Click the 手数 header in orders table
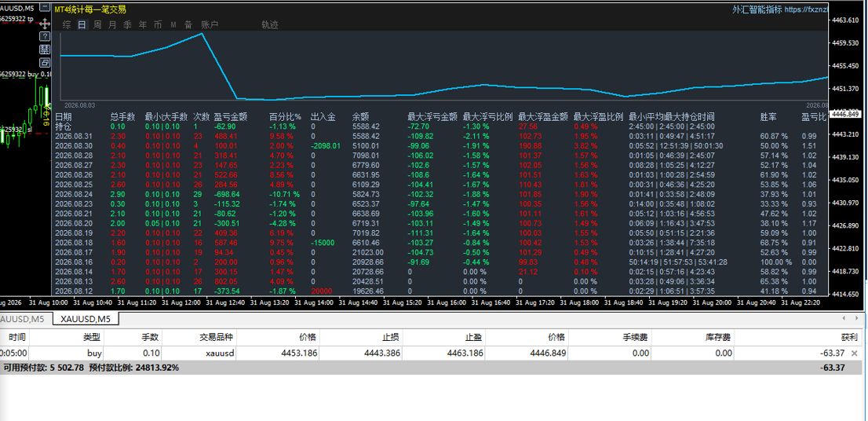Image resolution: width=868 pixels, height=421 pixels. 150,338
